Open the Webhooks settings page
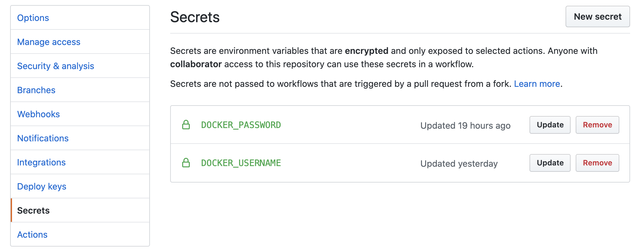Viewport: 644px width, 251px height. coord(39,114)
